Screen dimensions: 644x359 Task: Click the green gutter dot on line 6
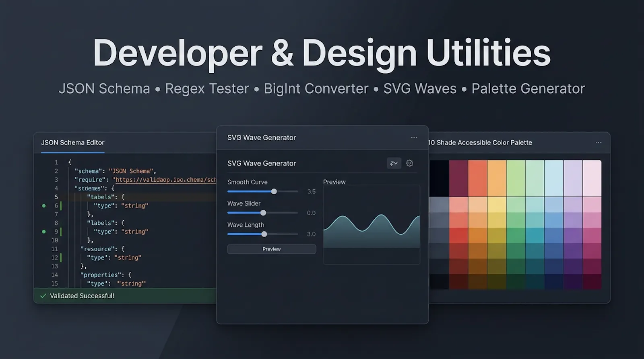[x=44, y=206]
